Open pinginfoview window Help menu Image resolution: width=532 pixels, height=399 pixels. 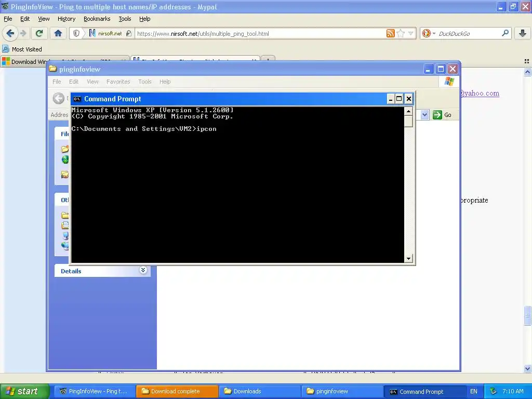pyautogui.click(x=165, y=82)
